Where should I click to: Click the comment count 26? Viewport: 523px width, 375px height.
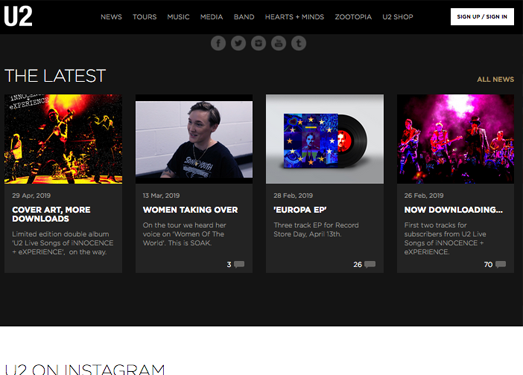click(358, 265)
